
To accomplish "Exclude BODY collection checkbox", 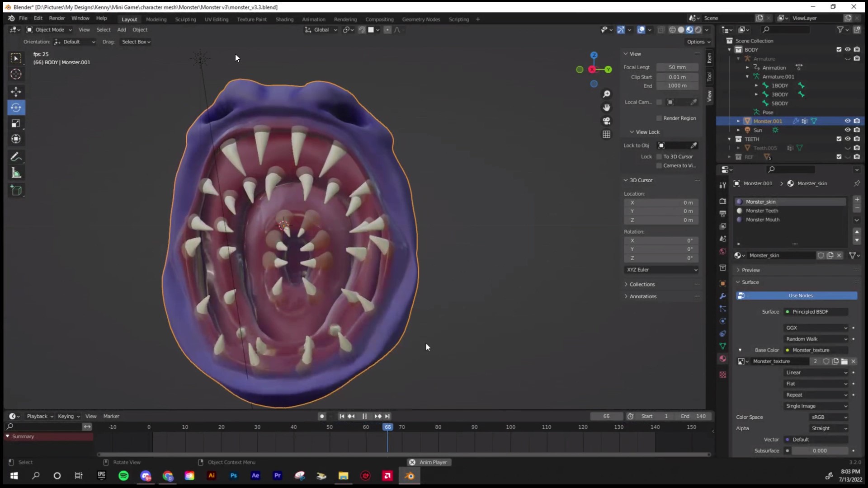I will pos(839,50).
